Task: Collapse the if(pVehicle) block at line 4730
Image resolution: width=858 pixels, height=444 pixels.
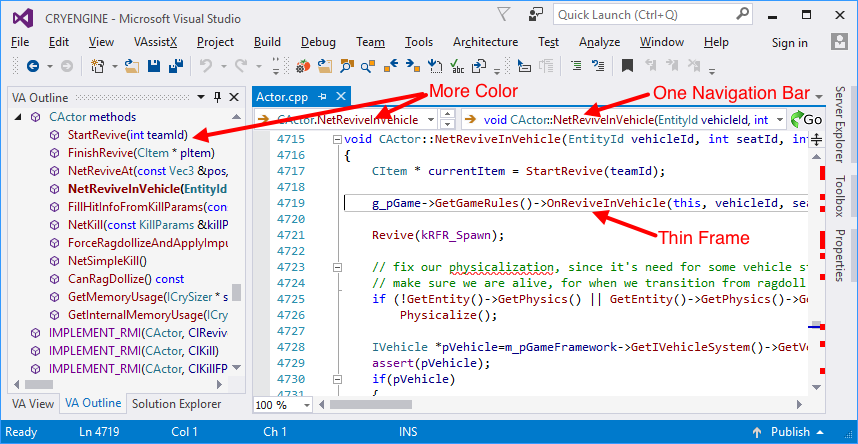Action: (x=337, y=379)
